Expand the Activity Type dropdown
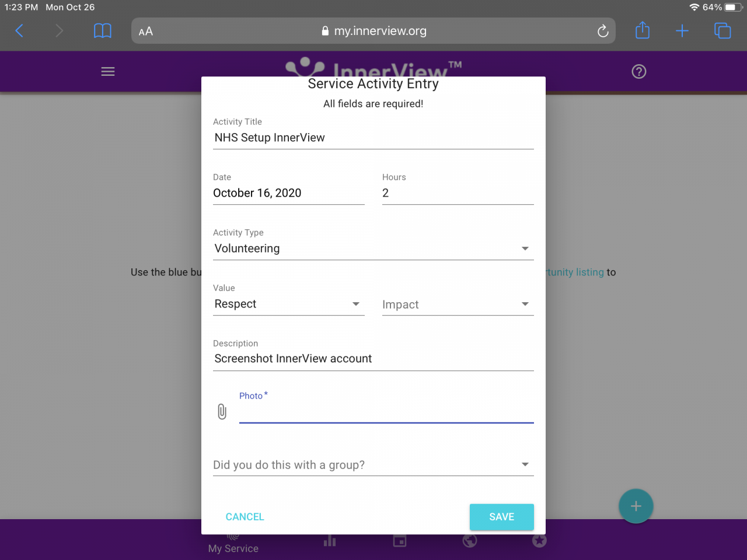 (373, 249)
